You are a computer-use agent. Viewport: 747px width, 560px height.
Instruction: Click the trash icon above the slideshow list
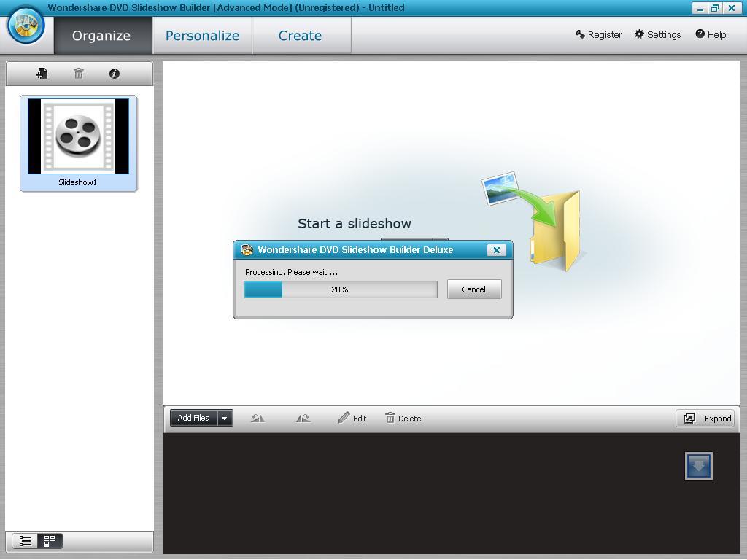[x=78, y=73]
